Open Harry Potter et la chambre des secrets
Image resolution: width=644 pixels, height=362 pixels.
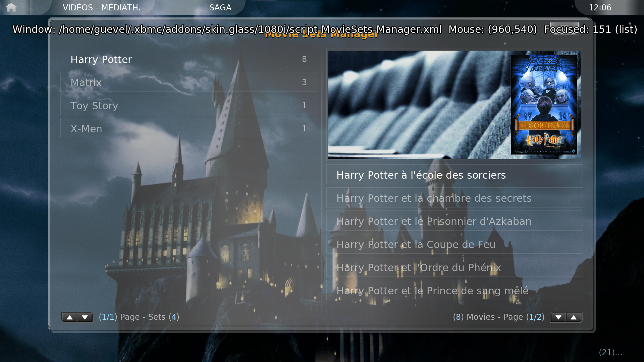pyautogui.click(x=454, y=198)
